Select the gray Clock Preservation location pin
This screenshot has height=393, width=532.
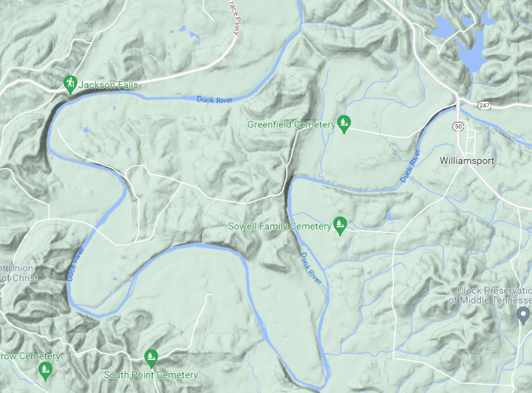[523, 316]
